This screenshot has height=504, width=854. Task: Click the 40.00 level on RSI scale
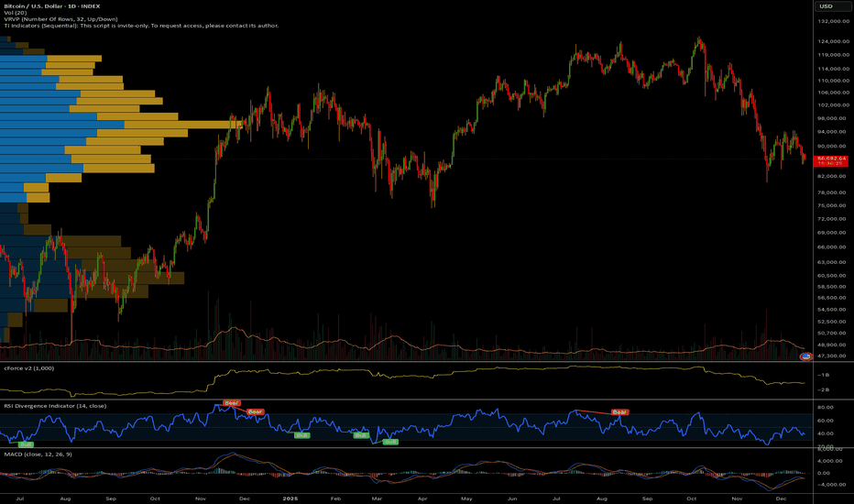point(826,433)
